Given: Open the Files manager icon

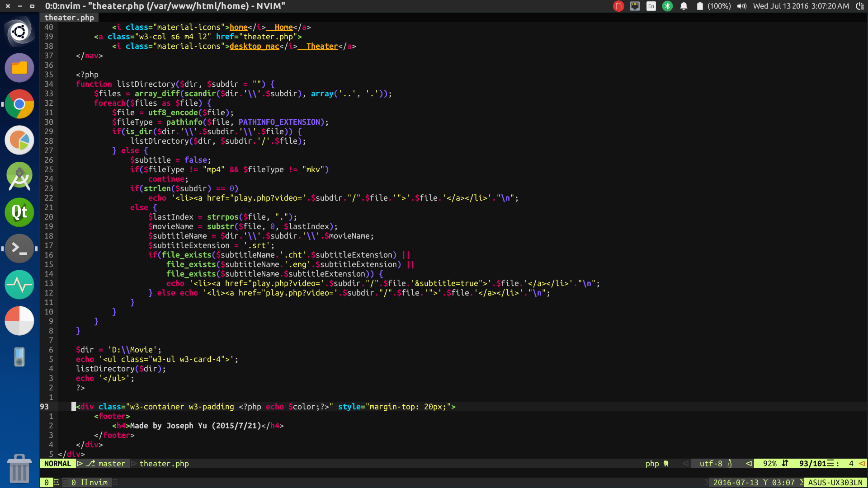Looking at the screenshot, I should coord(19,68).
